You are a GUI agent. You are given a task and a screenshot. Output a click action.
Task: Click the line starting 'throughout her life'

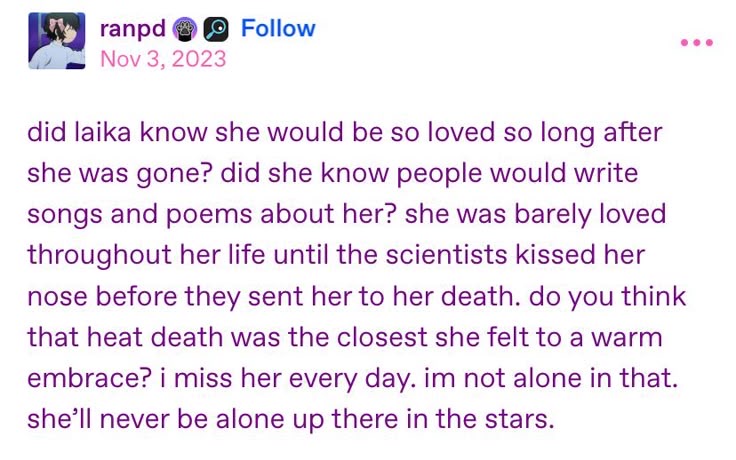coord(336,255)
